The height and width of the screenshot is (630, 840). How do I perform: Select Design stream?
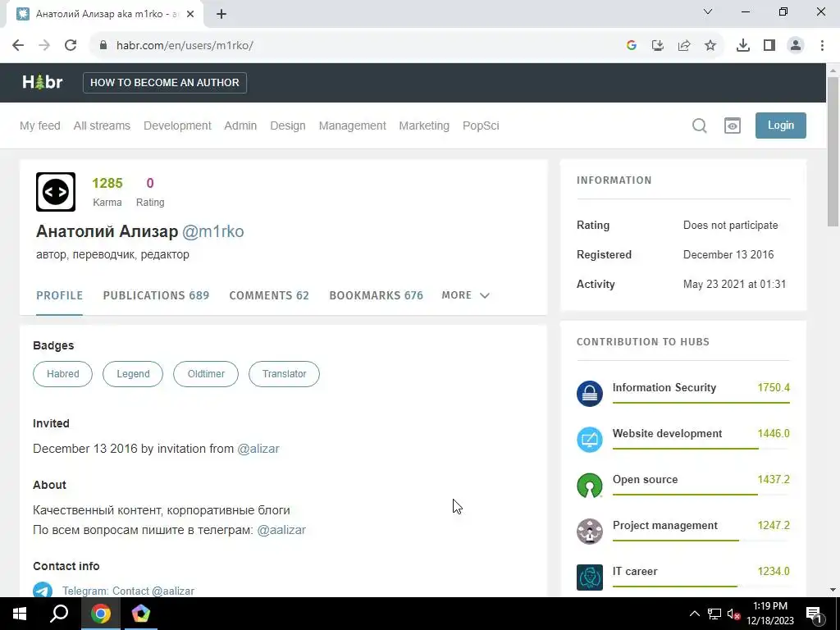coord(288,126)
